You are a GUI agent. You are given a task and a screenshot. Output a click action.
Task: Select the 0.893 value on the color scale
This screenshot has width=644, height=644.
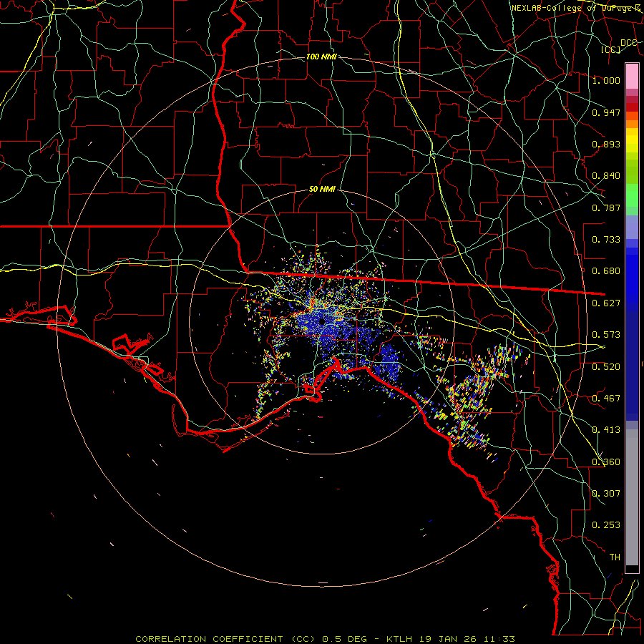pos(606,144)
